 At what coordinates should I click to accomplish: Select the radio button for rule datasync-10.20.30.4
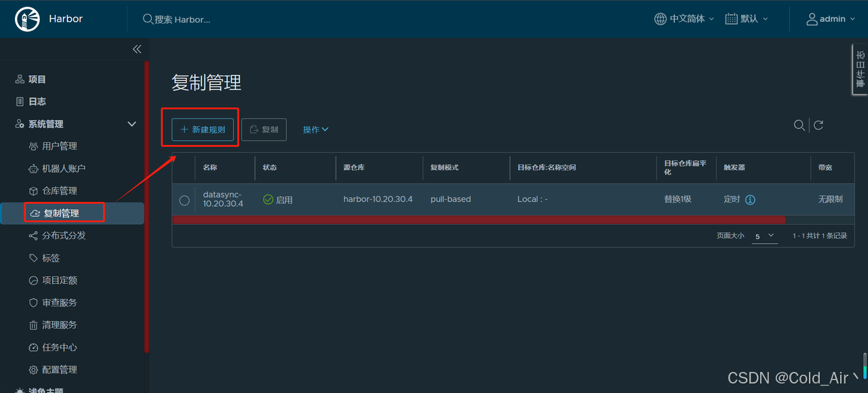point(184,199)
